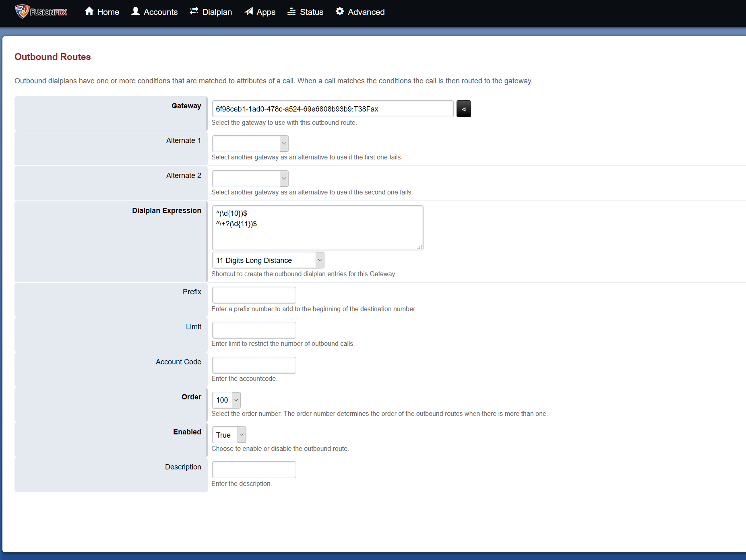This screenshot has height=560, width=746.
Task: Select the Dialplan arrows icon
Action: pos(193,12)
